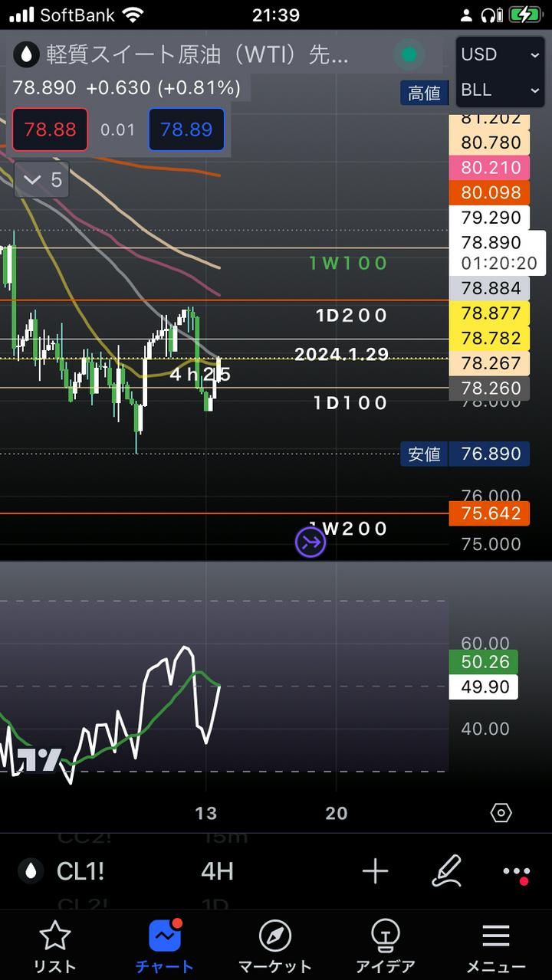552x980 pixels.
Task: Expand the USD currency dropdown
Action: pyautogui.click(x=500, y=54)
